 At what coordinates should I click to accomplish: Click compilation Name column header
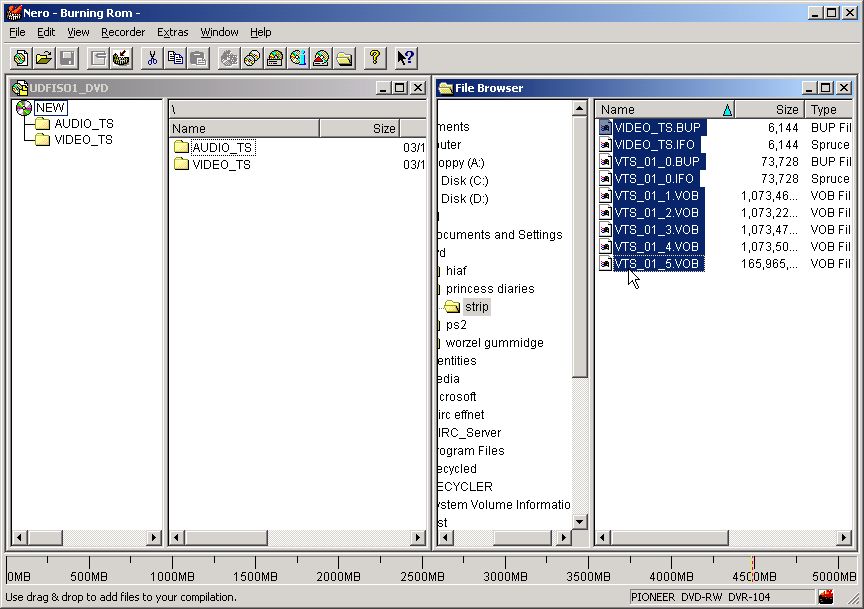pyautogui.click(x=244, y=128)
